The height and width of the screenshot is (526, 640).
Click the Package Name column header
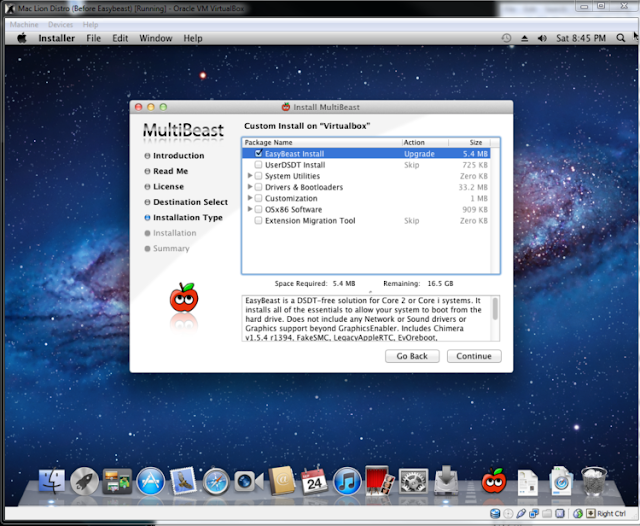click(x=322, y=142)
